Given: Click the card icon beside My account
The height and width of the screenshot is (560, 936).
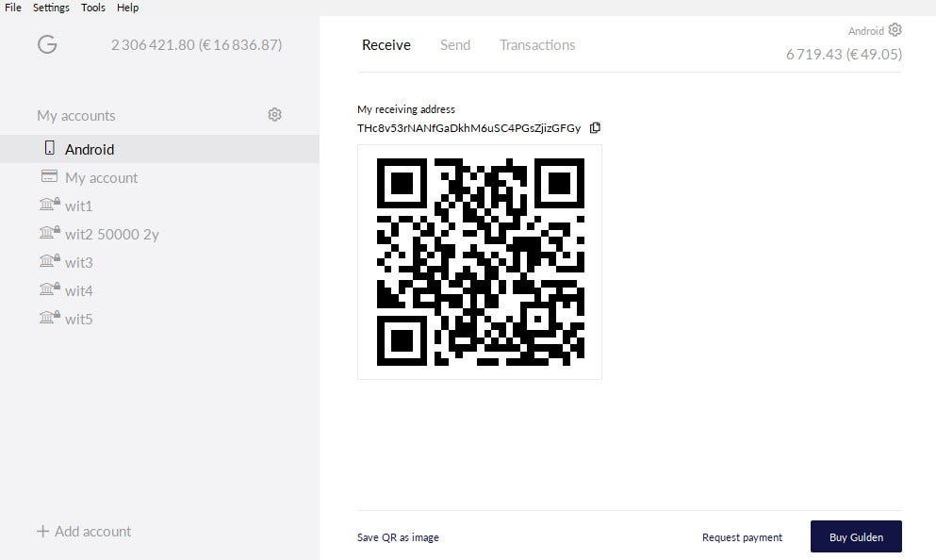Looking at the screenshot, I should (x=49, y=176).
